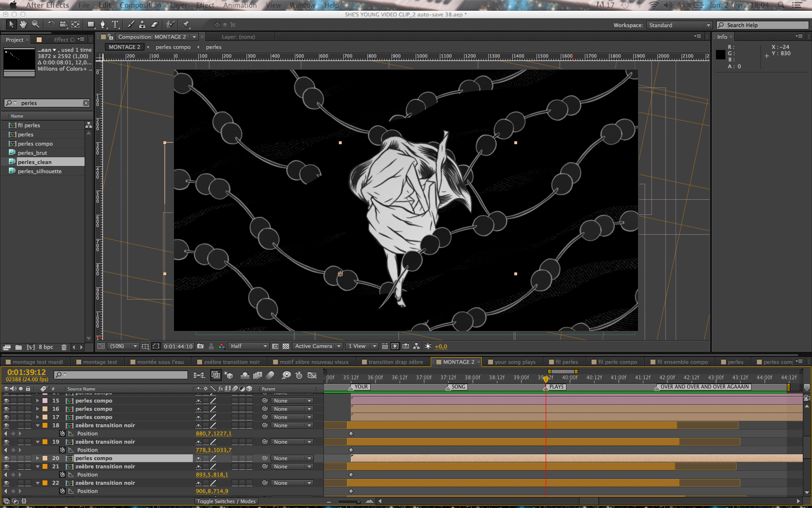Open the Animation menu
812x508 pixels.
(240, 5)
